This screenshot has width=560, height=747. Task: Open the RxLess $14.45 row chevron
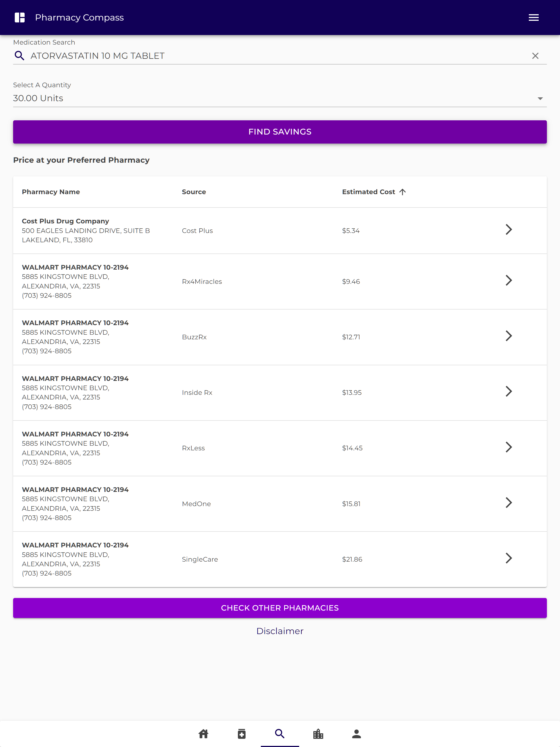coord(509,447)
